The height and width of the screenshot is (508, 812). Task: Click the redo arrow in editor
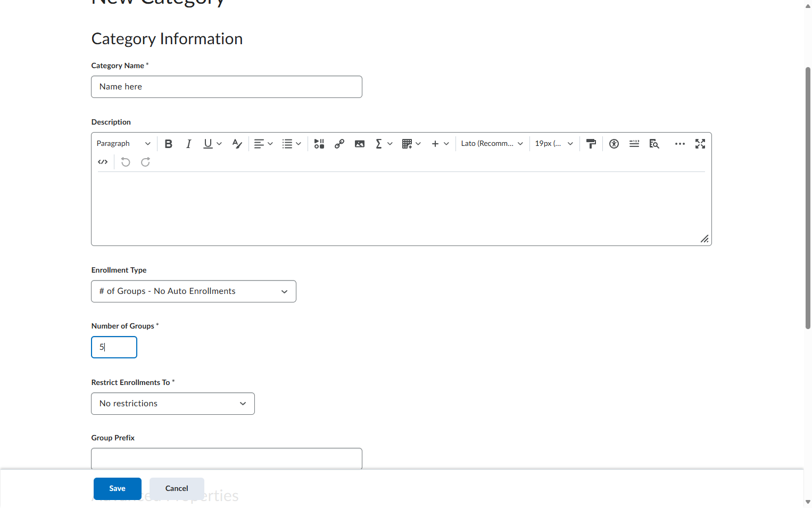(145, 162)
